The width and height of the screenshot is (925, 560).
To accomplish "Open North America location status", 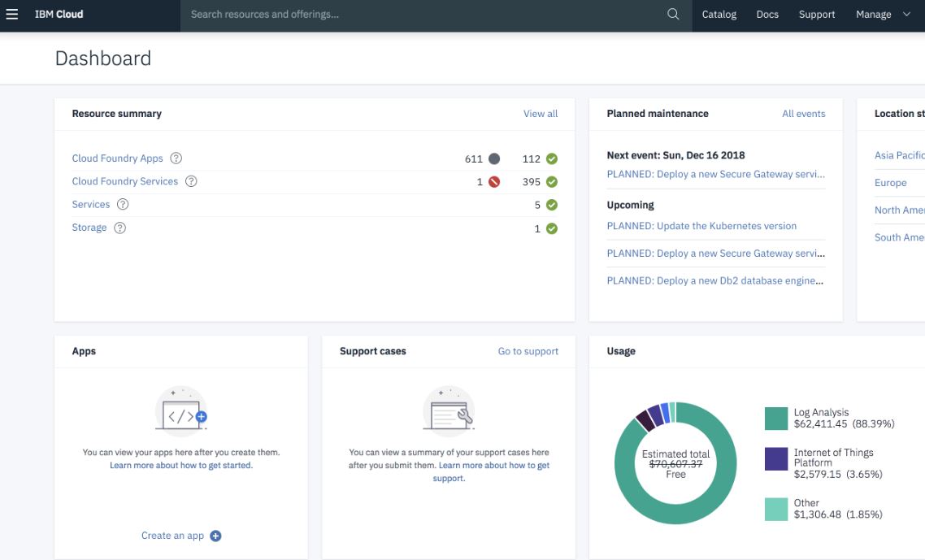I will pos(899,210).
